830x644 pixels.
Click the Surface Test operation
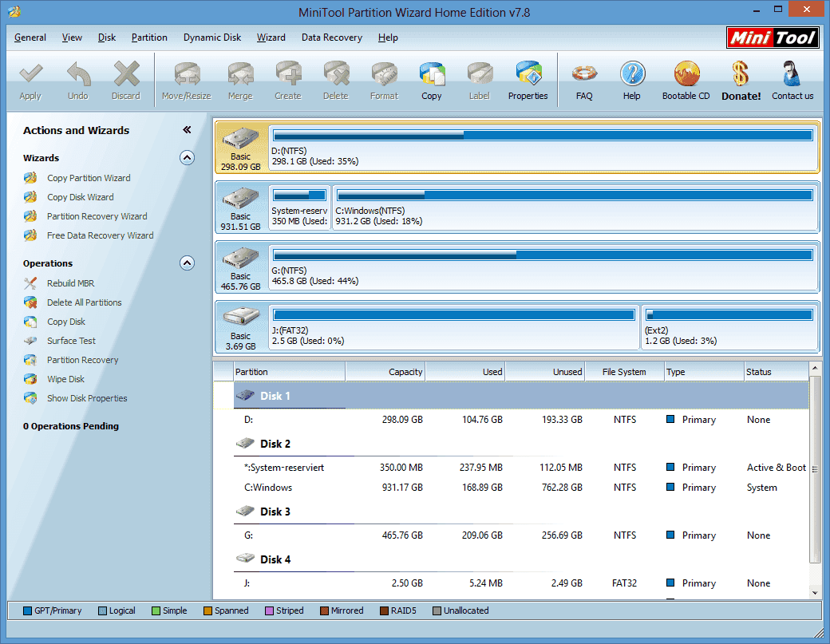[72, 341]
